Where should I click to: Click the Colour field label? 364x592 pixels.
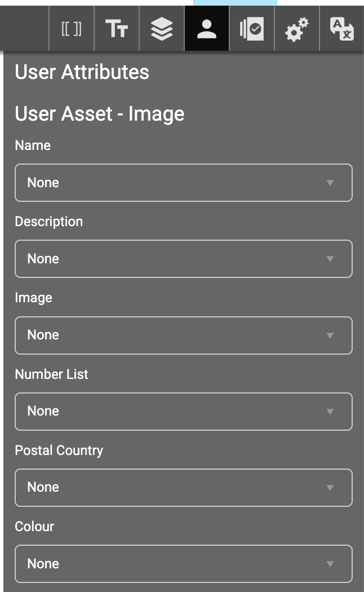click(34, 527)
